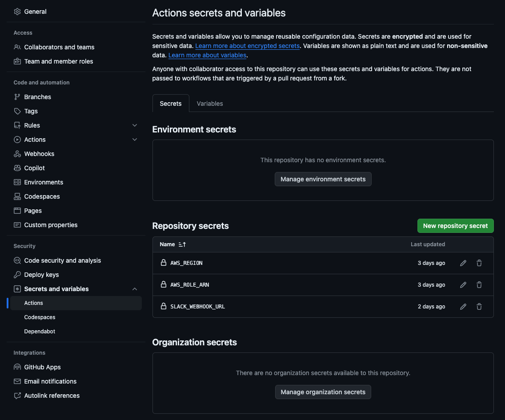
Task: Open Learn more about variables link
Action: (208, 55)
